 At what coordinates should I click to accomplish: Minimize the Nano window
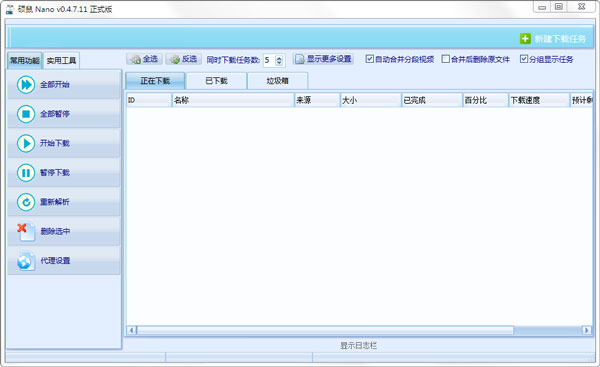(x=542, y=7)
